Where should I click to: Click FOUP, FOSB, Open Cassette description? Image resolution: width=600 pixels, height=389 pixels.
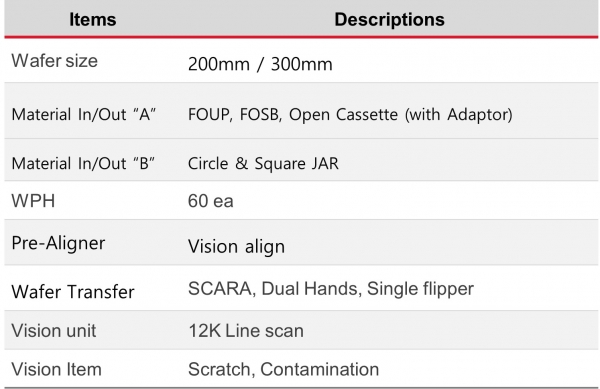pyautogui.click(x=350, y=114)
